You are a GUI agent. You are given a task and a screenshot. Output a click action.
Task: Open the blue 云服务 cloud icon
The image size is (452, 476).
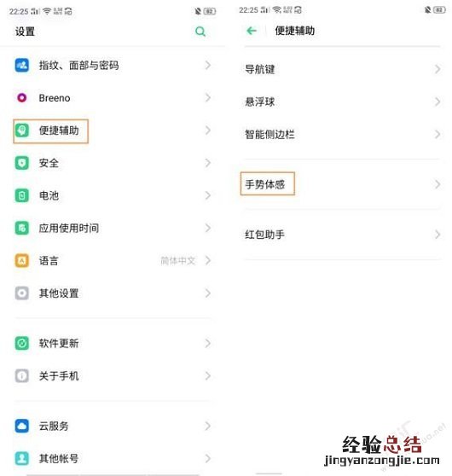coord(22,426)
